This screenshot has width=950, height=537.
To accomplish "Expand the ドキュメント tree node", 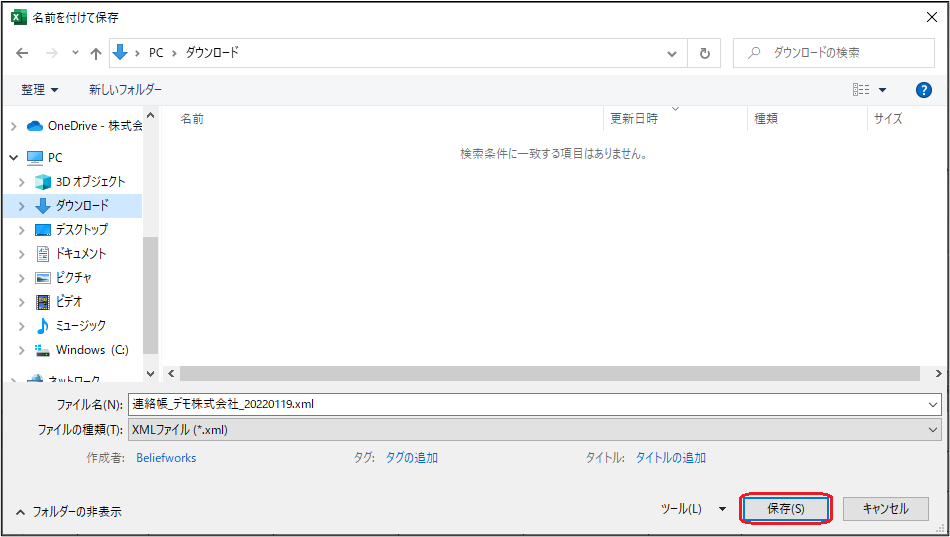I will (22, 254).
